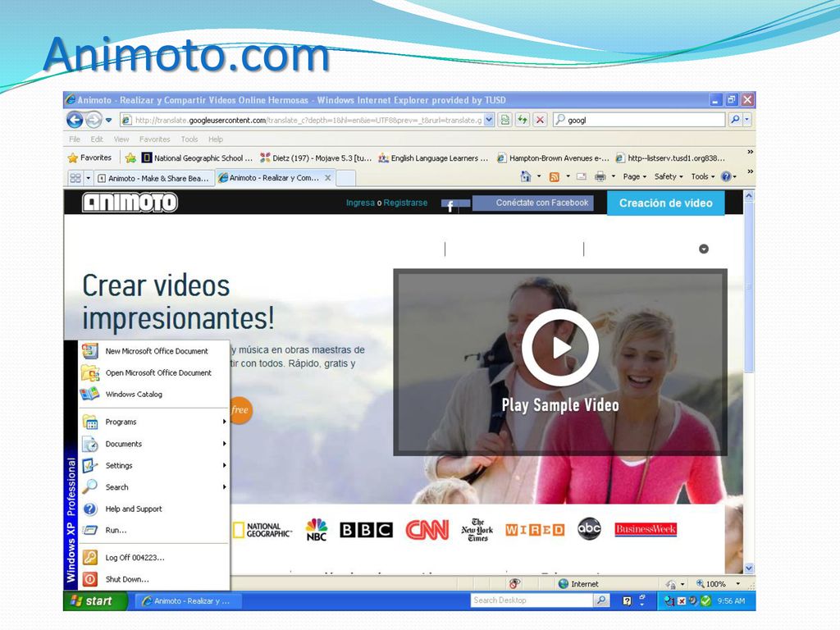Click the page scrollbar down arrow
Screen dimensions: 840x630
point(749,568)
